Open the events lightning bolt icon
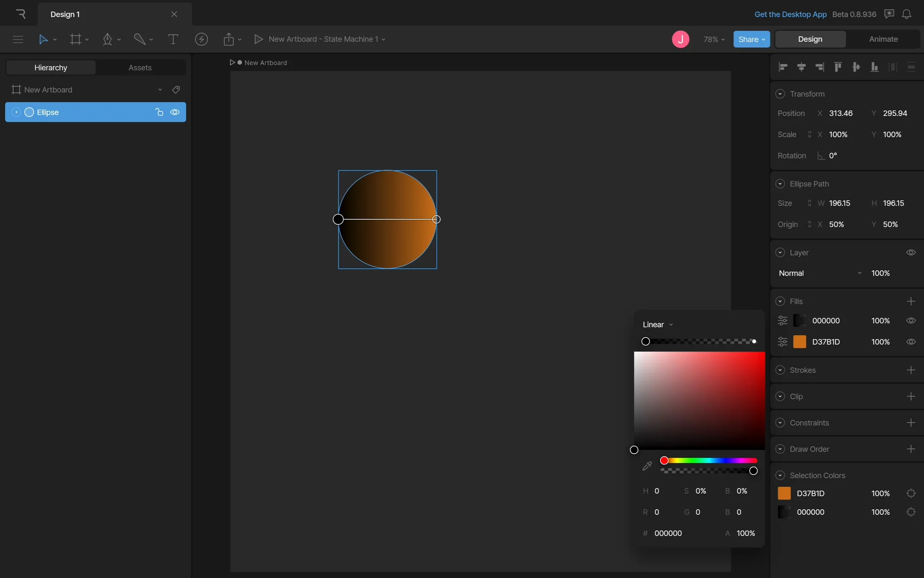 point(201,39)
